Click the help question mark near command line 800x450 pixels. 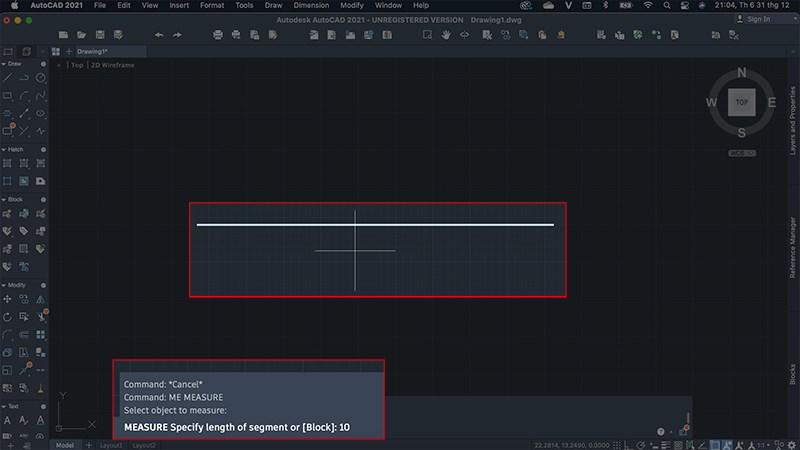661,432
